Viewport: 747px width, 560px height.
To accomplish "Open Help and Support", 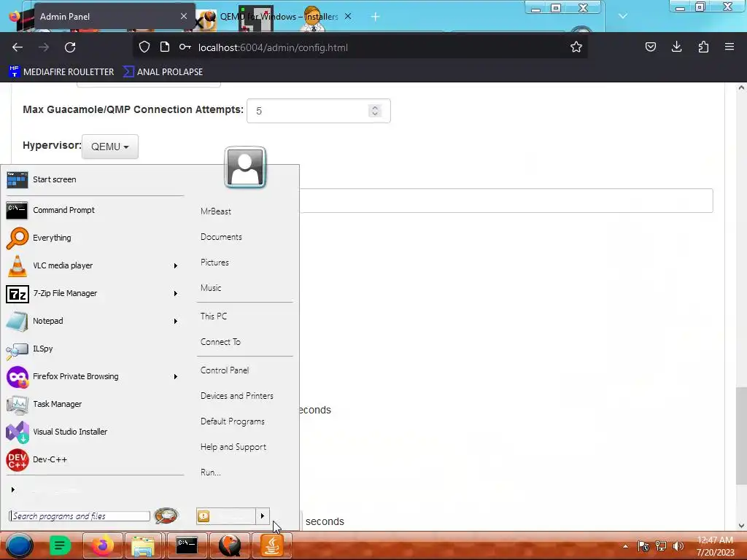I will click(x=233, y=447).
